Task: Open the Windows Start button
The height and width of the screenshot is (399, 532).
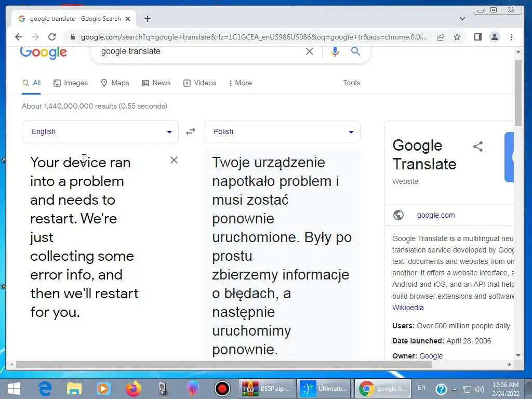Action: click(x=14, y=389)
